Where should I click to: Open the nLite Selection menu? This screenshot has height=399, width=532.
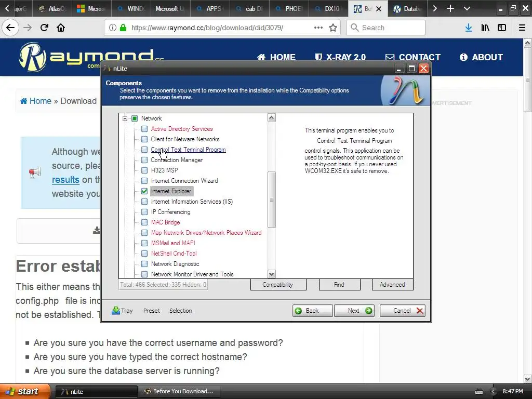tap(180, 311)
